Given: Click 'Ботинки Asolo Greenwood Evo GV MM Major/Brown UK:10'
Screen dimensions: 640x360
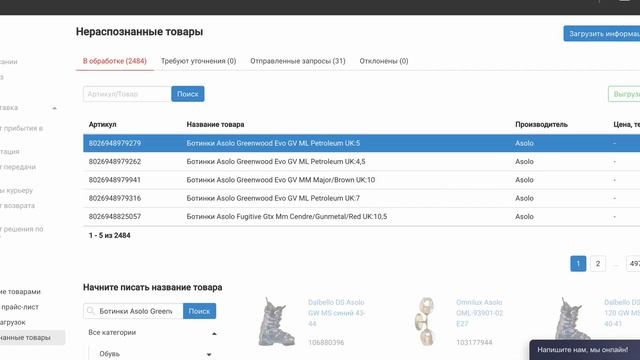Looking at the screenshot, I should coord(281,180).
